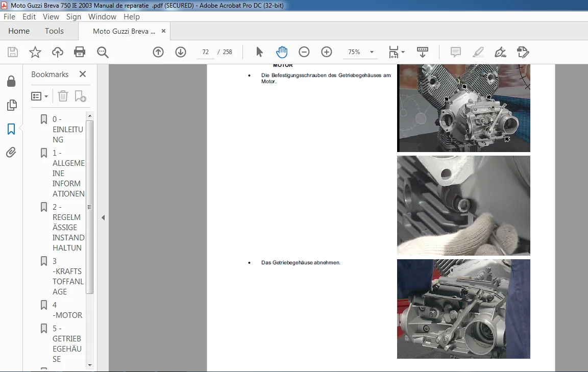Screen dimensions: 588x372
Task: Open the View menu
Action: tap(51, 17)
